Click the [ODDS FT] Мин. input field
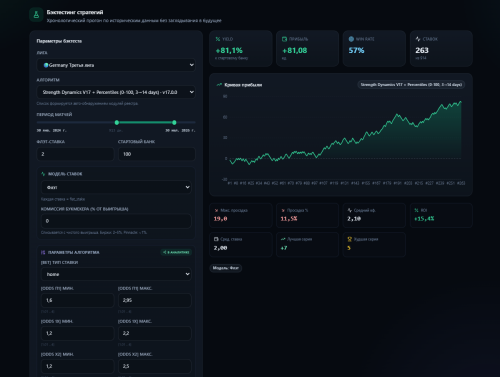500x377 pixels. pos(77,300)
